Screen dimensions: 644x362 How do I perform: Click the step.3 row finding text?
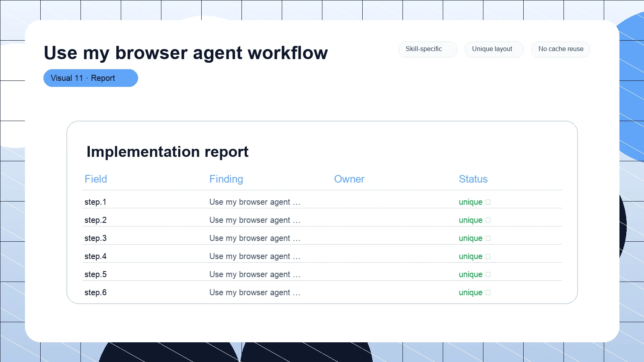point(255,238)
